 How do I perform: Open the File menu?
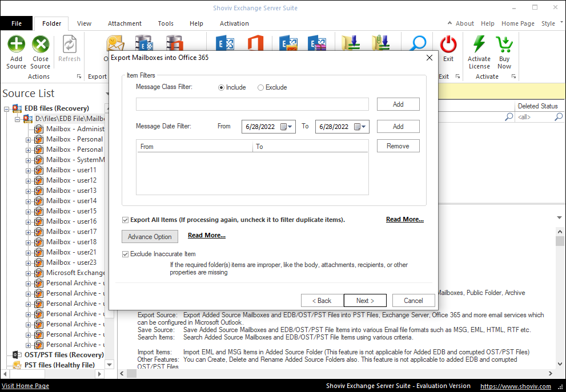[x=17, y=23]
